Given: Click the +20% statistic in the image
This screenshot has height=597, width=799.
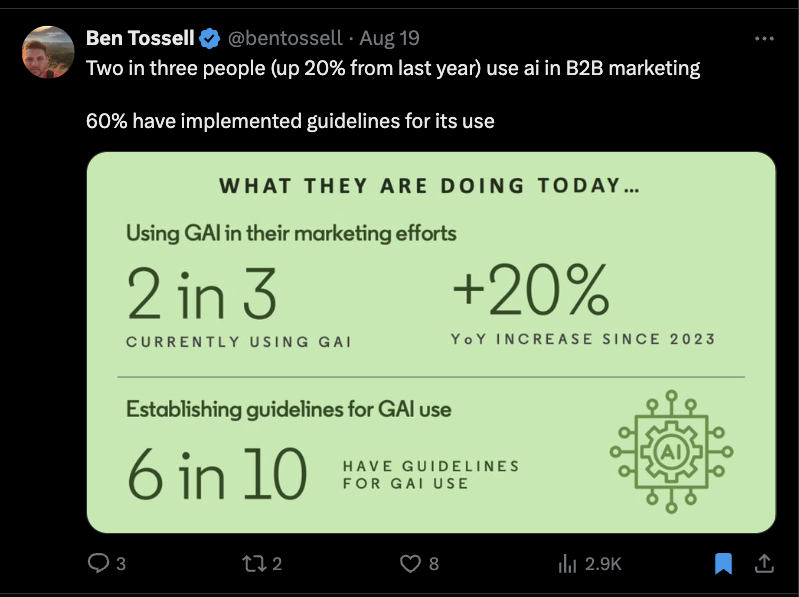Looking at the screenshot, I should 531,290.
